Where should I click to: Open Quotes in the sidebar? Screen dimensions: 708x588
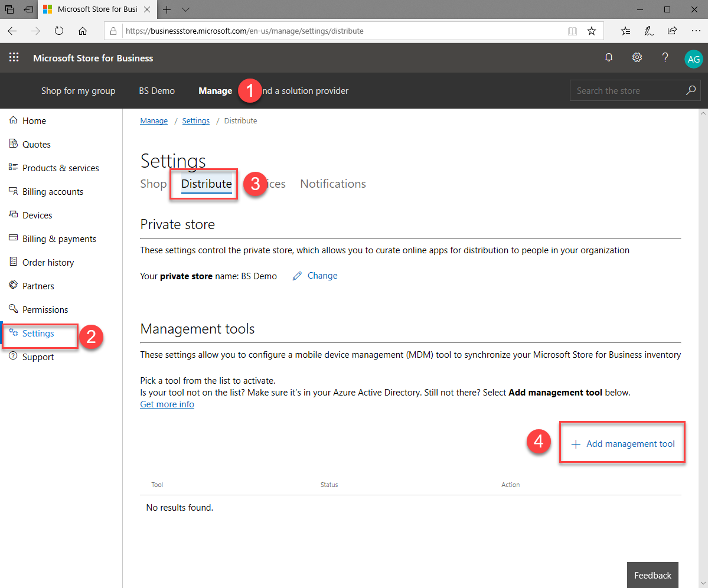tap(30, 145)
